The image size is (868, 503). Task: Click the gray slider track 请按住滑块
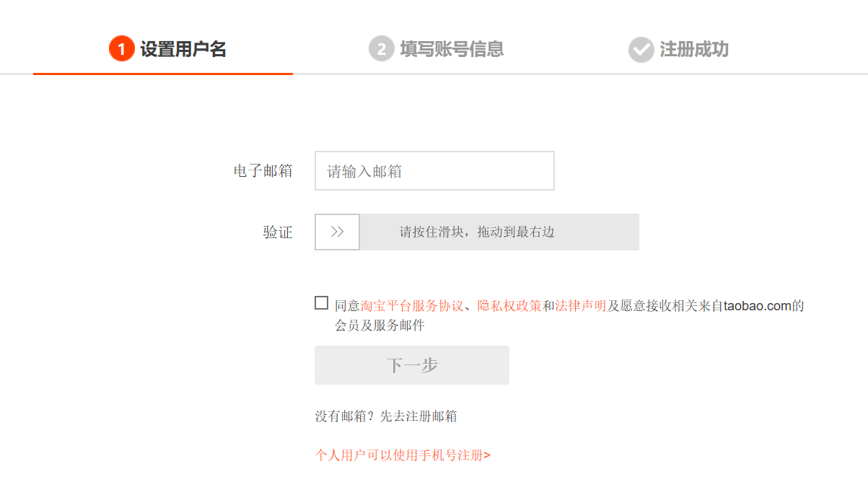point(499,232)
